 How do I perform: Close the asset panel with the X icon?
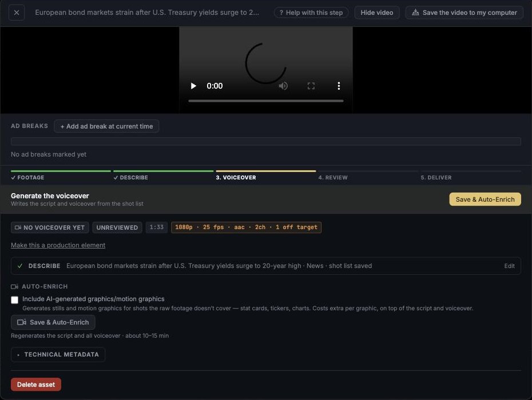pyautogui.click(x=16, y=13)
